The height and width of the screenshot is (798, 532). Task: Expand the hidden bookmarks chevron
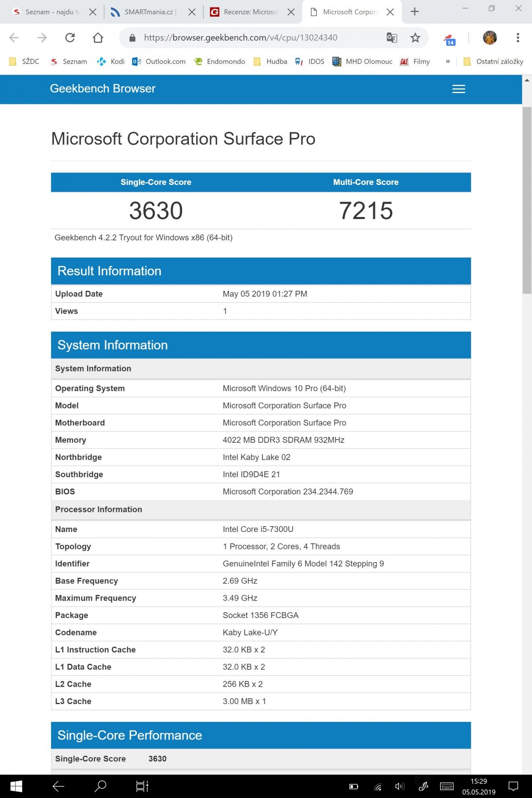click(x=448, y=62)
